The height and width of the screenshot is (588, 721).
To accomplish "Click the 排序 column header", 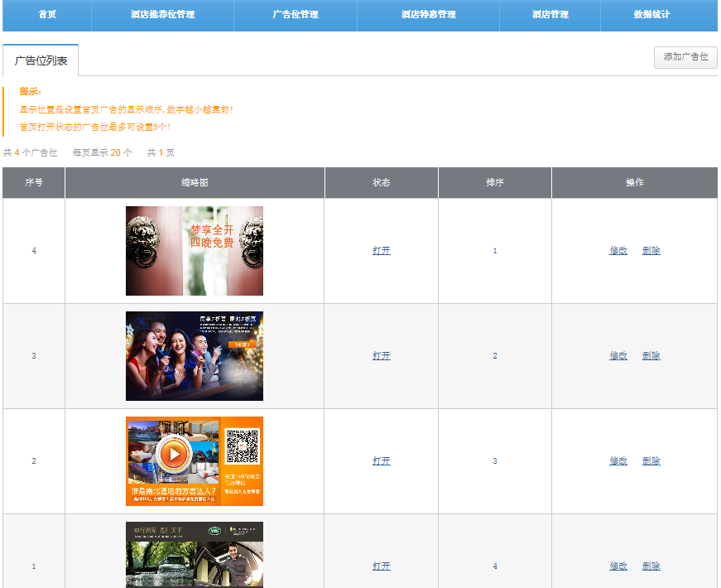I will coord(495,183).
